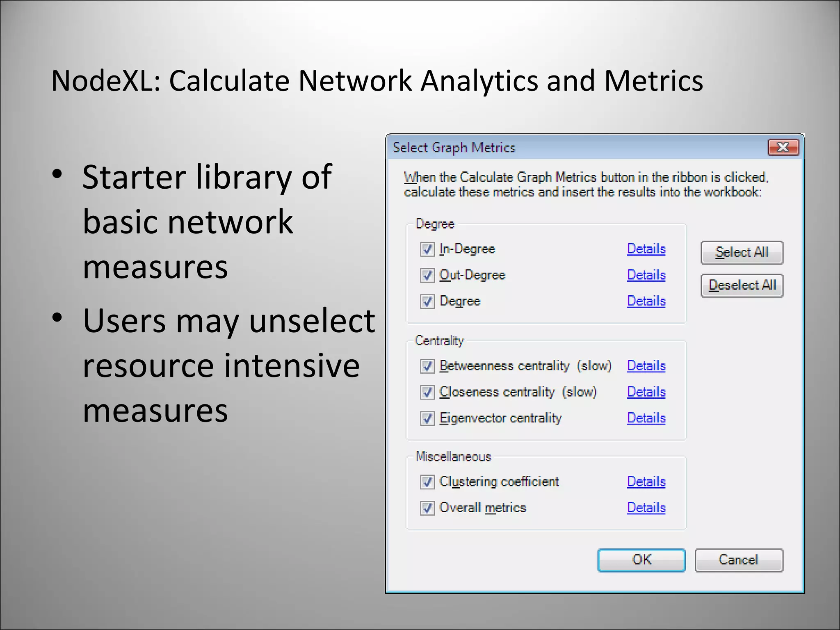Open Details link for Closeness centrality
840x630 pixels.
pos(646,392)
